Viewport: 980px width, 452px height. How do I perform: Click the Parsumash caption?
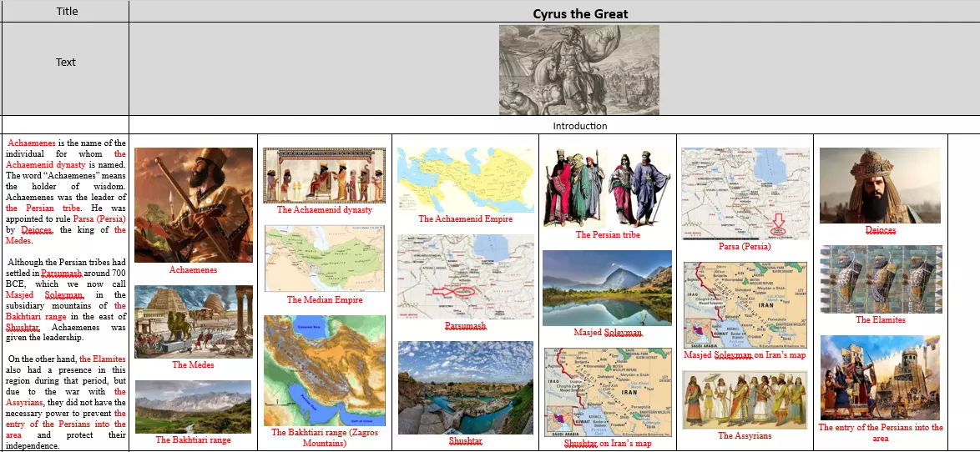point(466,326)
